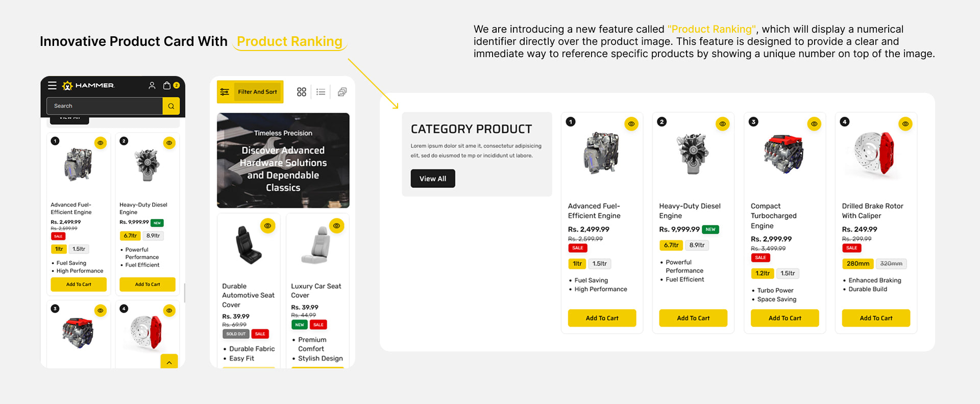Select 8.9ltr variant on Heavy-Duty Diesel Engine card
Screen dimensions: 980x404
point(697,245)
